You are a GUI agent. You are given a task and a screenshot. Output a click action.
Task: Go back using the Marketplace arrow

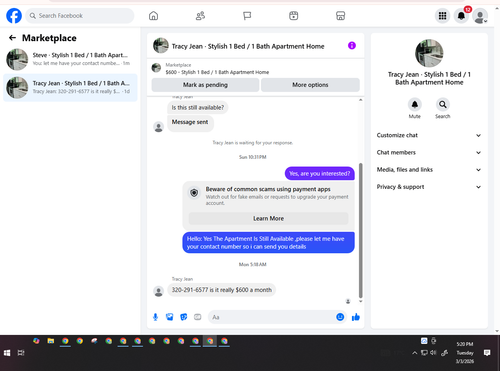(12, 38)
